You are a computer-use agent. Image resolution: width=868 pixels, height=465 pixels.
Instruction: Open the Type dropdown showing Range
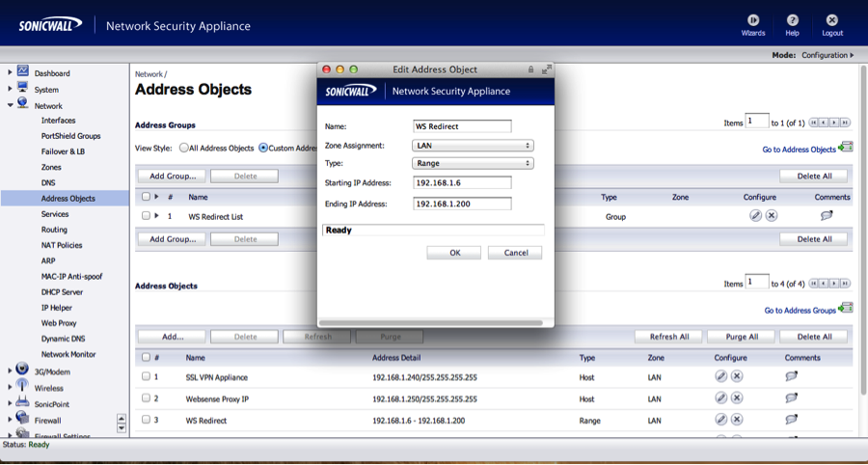(x=473, y=163)
